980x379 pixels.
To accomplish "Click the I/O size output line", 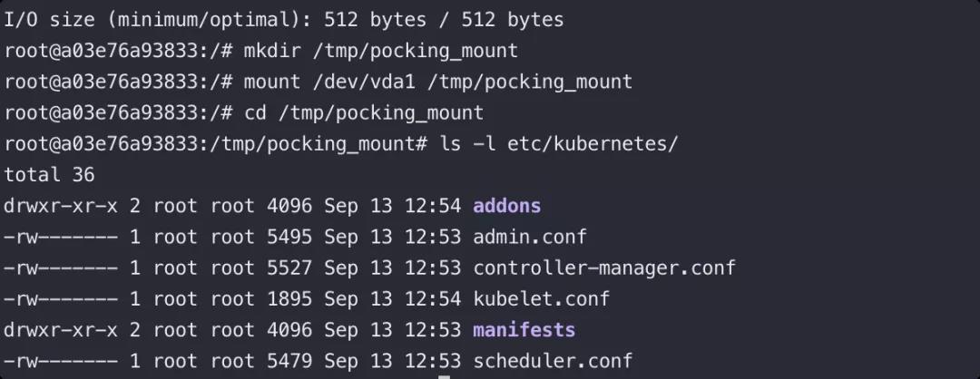I will point(284,20).
